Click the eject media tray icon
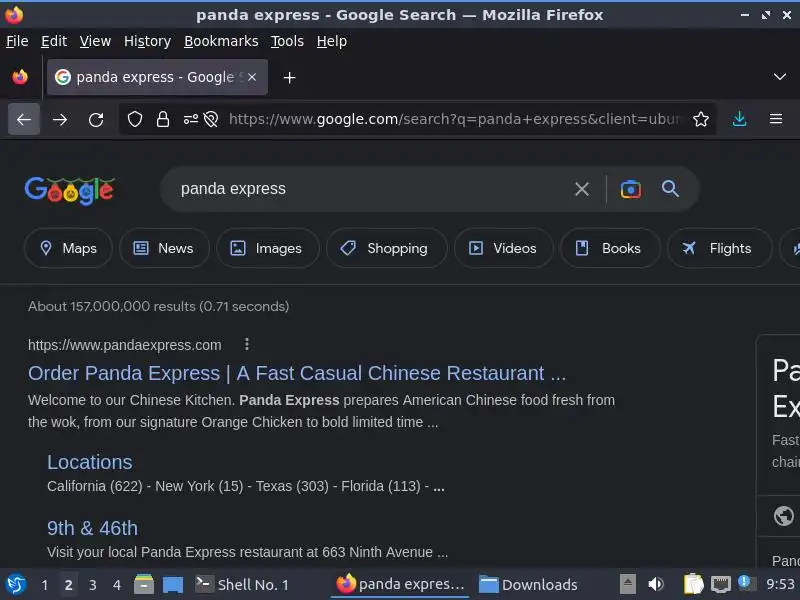 [x=628, y=584]
